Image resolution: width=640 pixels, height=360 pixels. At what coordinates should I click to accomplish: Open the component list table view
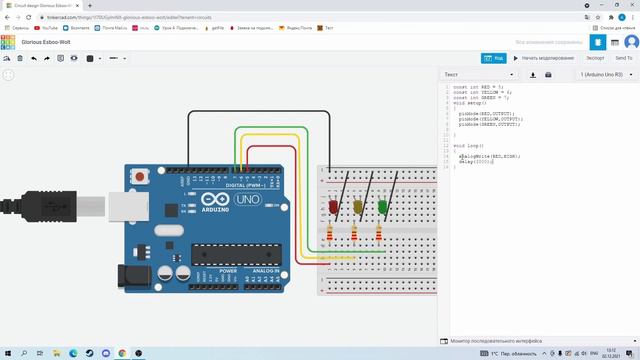[615, 42]
